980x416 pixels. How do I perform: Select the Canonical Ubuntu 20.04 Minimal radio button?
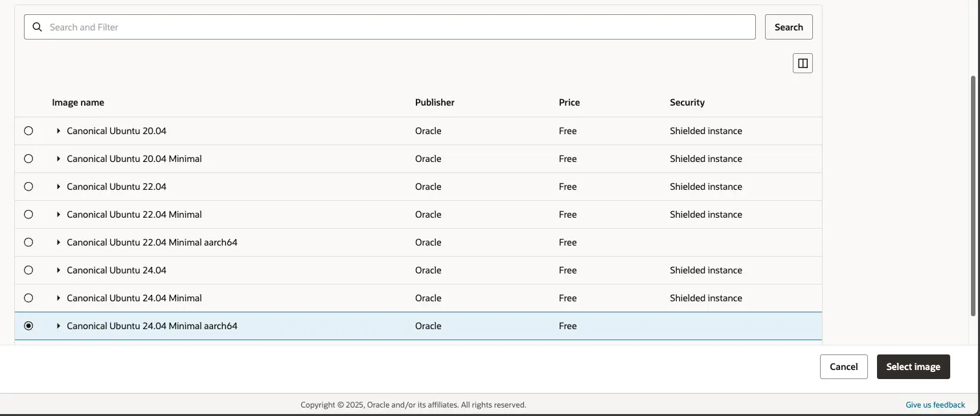point(28,158)
